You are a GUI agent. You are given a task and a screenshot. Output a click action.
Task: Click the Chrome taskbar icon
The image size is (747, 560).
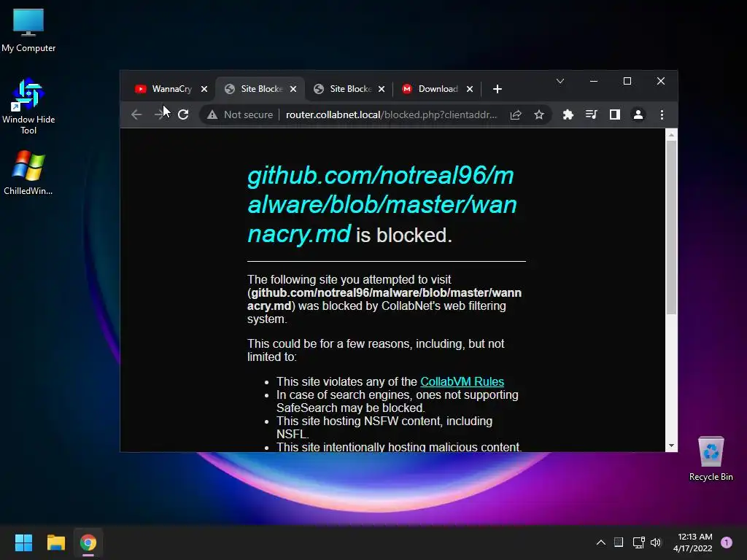pyautogui.click(x=88, y=542)
